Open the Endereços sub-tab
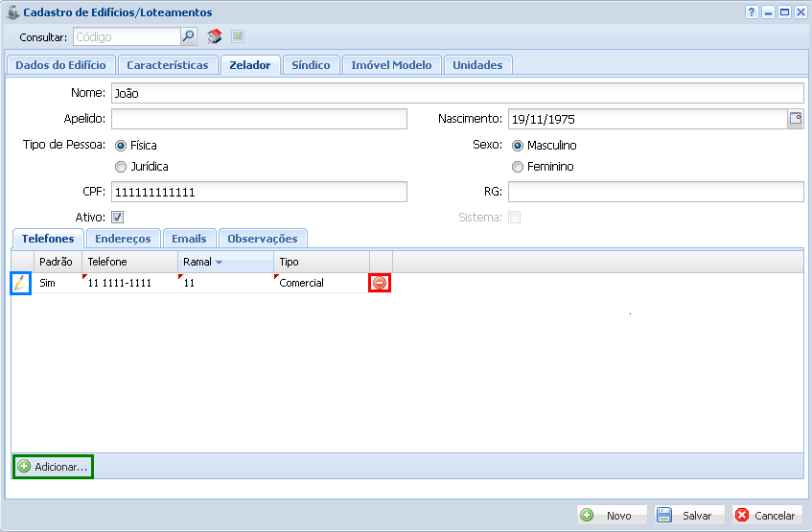 tap(123, 239)
